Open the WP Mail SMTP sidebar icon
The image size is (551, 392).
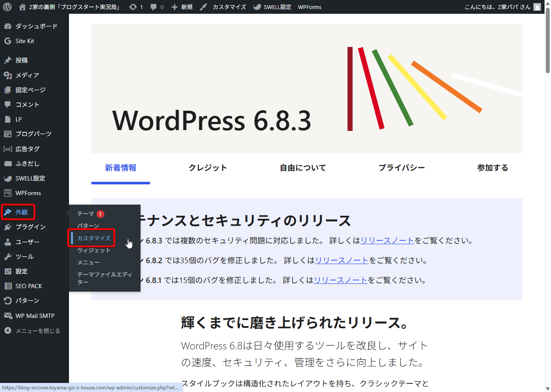point(8,316)
